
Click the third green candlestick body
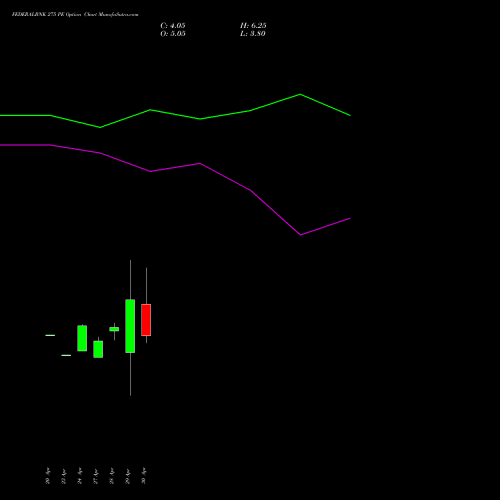tap(82, 338)
